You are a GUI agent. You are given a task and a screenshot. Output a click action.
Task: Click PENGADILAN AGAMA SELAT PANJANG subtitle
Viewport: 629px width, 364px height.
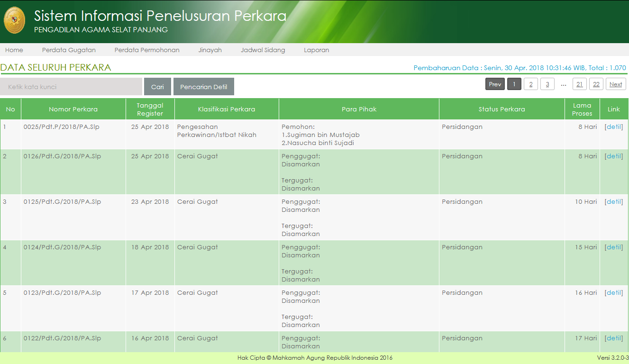coord(101,30)
